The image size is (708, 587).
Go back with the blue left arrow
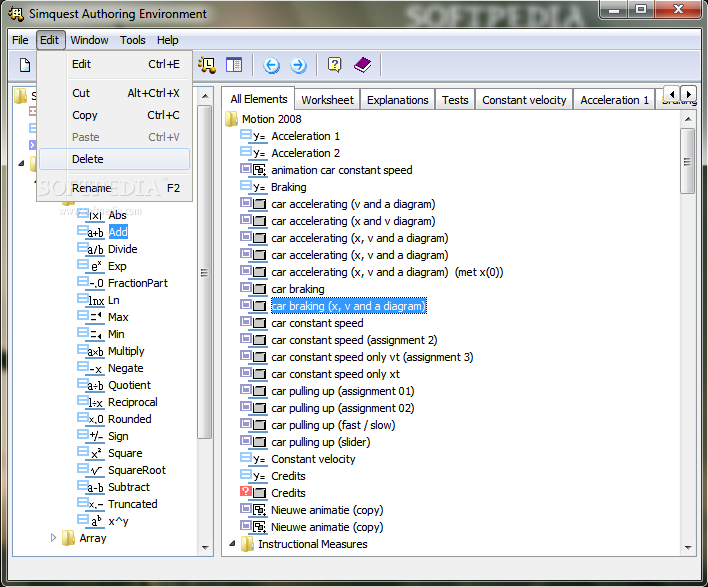pyautogui.click(x=271, y=65)
